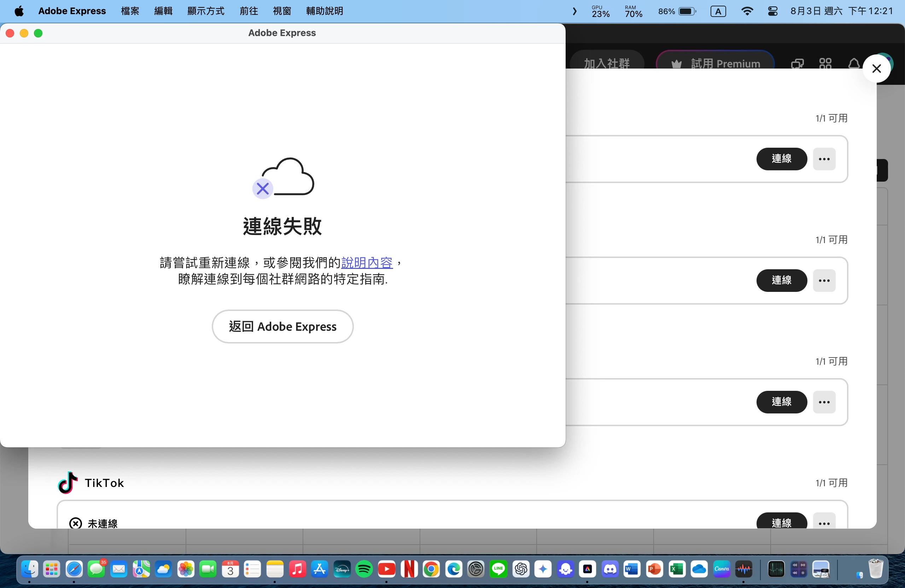The image size is (905, 588).
Task: Expand the first account's three-dot menu
Action: click(x=824, y=159)
